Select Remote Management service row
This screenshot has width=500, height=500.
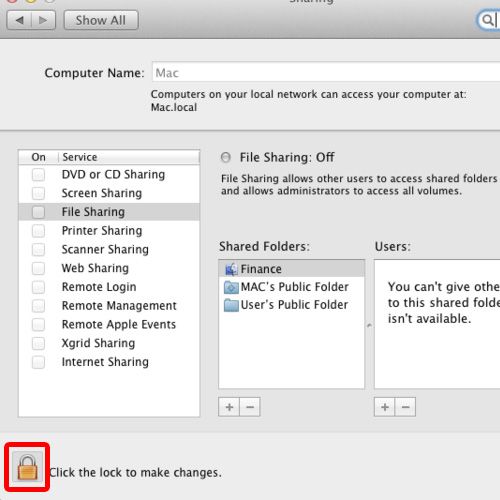pos(109,305)
